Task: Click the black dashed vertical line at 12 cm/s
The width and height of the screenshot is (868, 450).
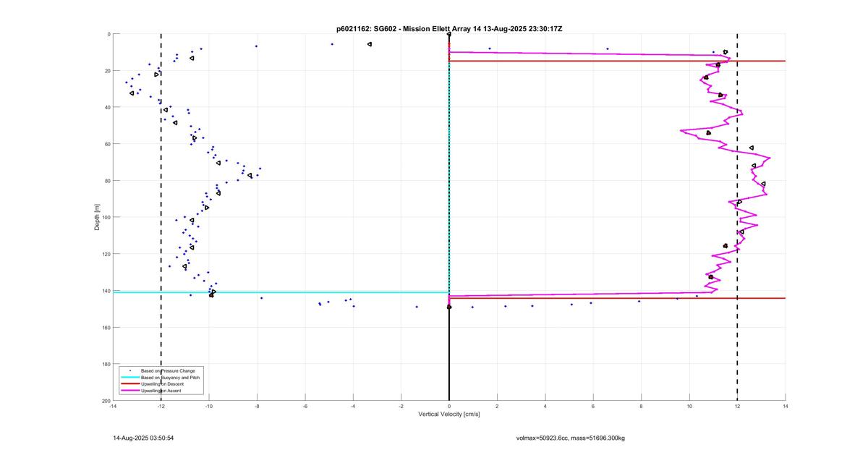Action: [737, 217]
